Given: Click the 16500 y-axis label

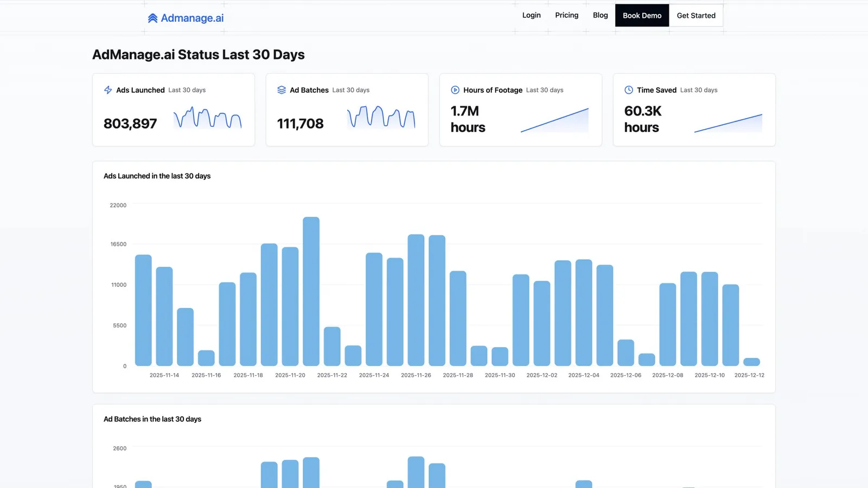Looking at the screenshot, I should click(118, 245).
